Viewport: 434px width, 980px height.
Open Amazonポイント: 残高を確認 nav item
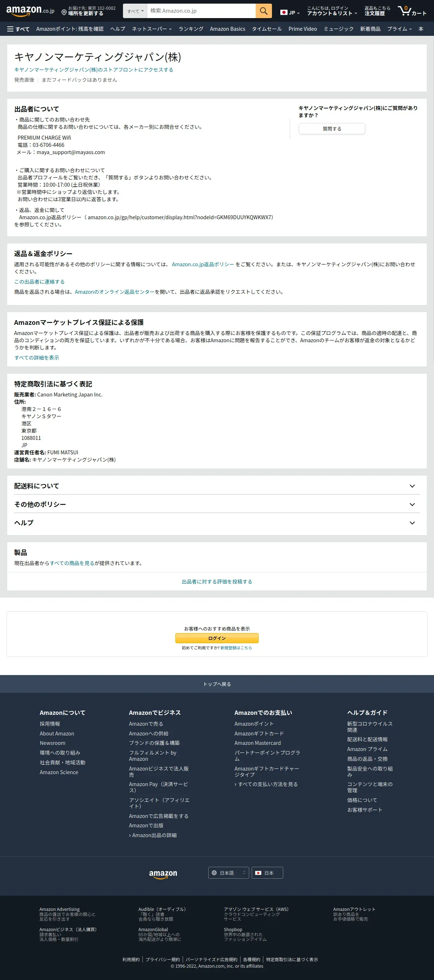point(70,29)
